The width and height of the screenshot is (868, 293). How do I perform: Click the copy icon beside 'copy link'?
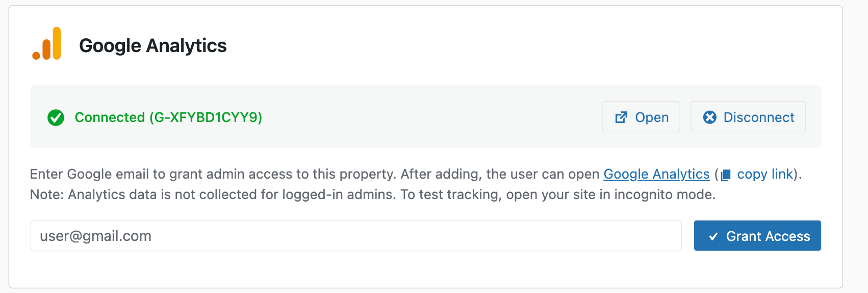(726, 175)
